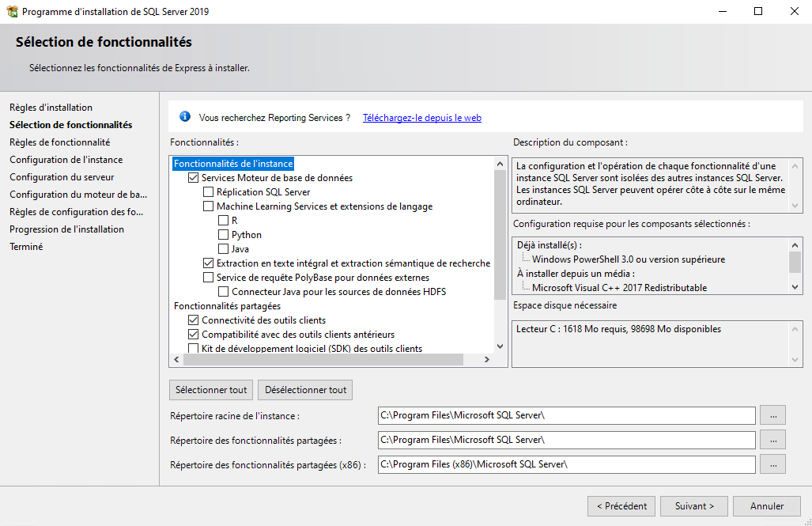The height and width of the screenshot is (526, 812).
Task: Click the Suivant button
Action: click(x=694, y=506)
